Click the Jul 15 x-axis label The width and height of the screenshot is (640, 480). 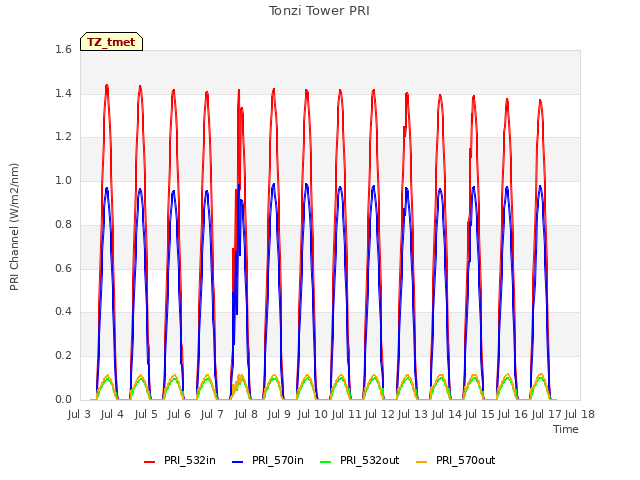click(x=480, y=414)
